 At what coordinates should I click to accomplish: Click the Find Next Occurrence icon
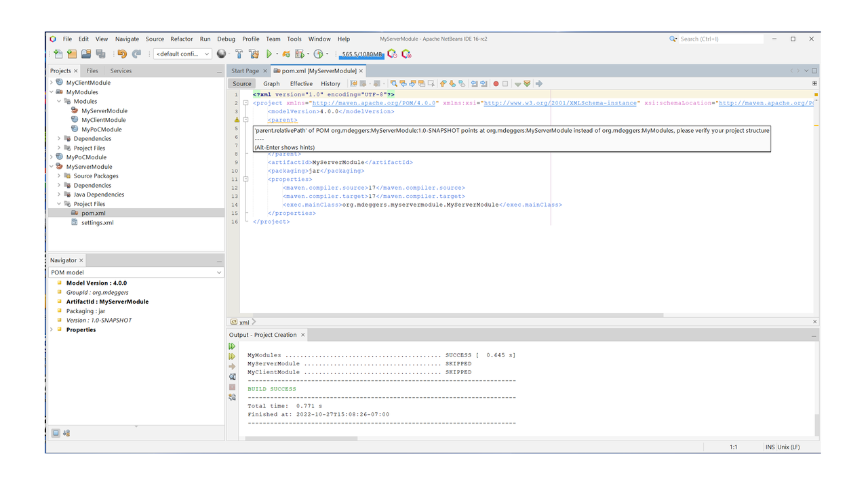pyautogui.click(x=412, y=83)
